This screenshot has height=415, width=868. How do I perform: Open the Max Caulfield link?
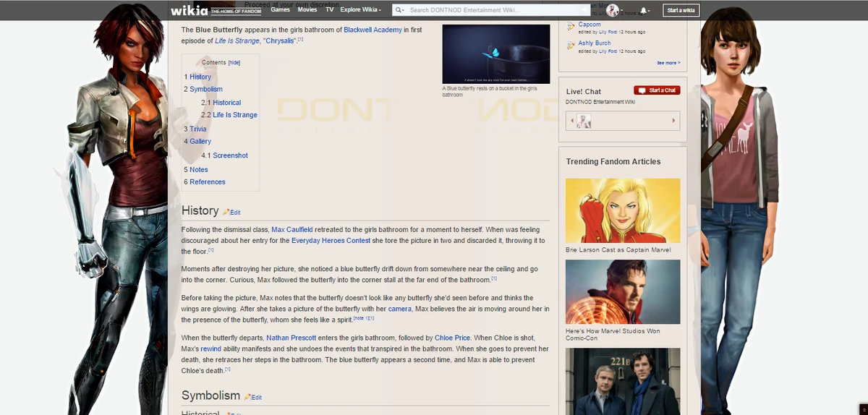(292, 229)
